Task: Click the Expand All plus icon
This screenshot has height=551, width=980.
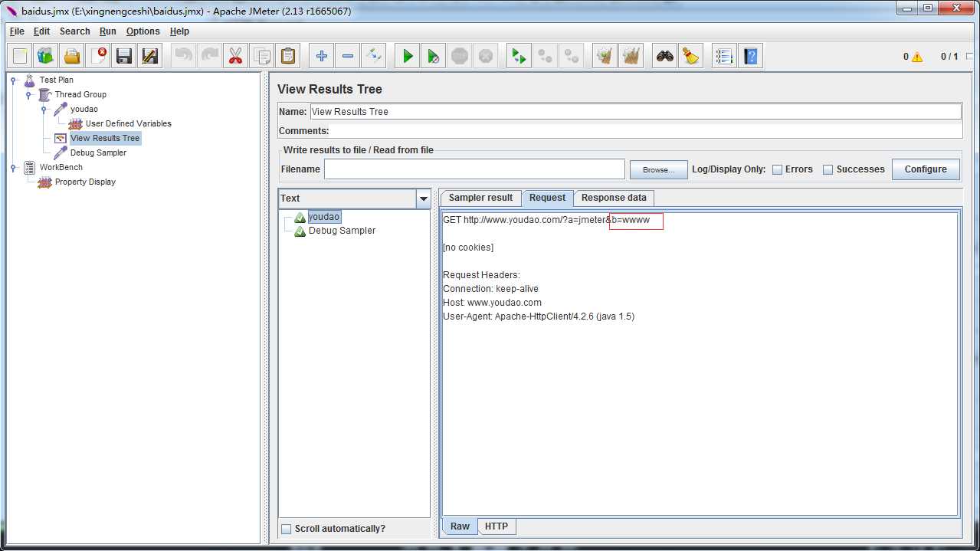Action: 322,56
